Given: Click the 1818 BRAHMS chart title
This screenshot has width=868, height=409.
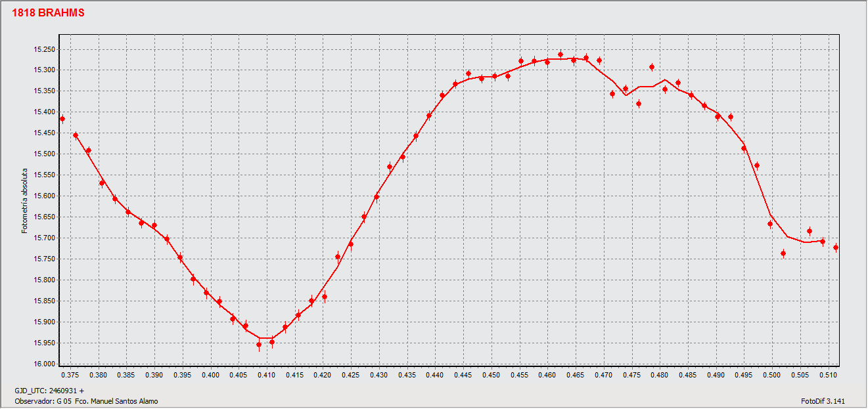Looking at the screenshot, I should tap(48, 13).
